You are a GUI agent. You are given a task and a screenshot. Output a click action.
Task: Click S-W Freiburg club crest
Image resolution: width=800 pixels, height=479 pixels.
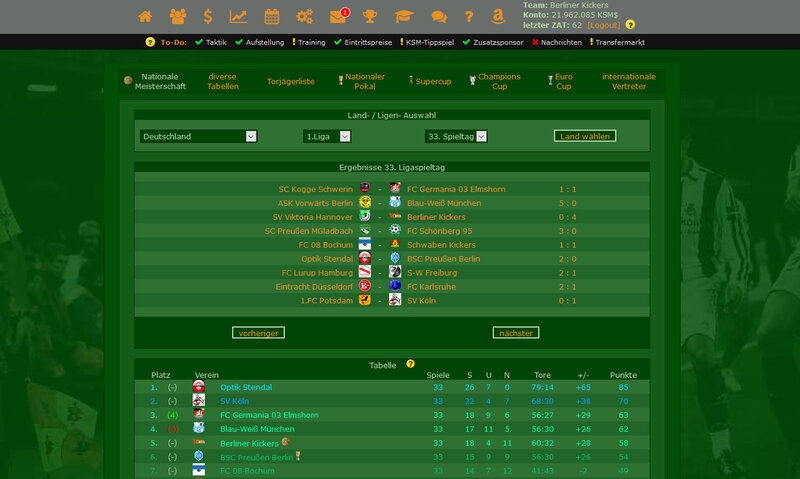(395, 272)
